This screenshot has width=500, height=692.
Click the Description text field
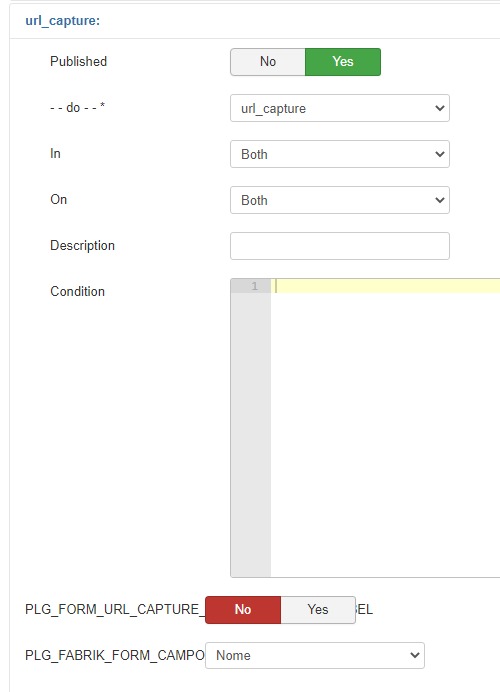(x=340, y=246)
